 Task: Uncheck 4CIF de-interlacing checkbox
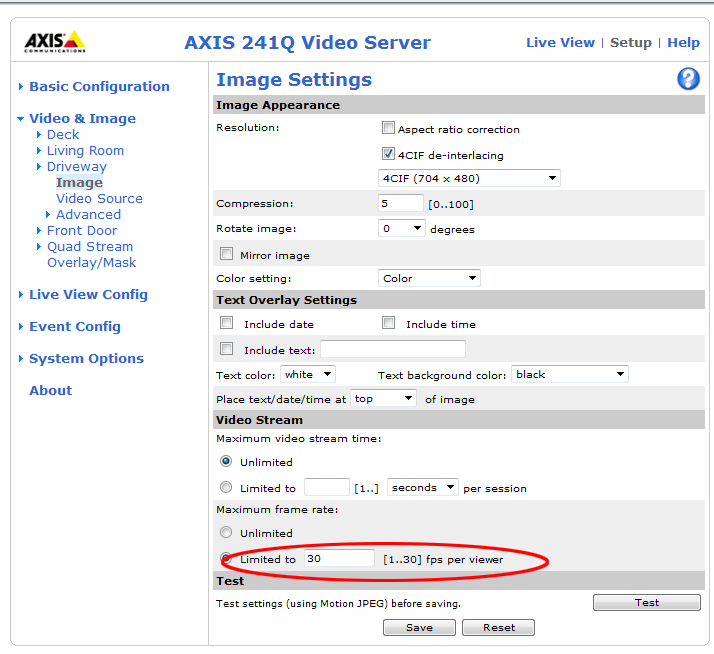coord(388,154)
